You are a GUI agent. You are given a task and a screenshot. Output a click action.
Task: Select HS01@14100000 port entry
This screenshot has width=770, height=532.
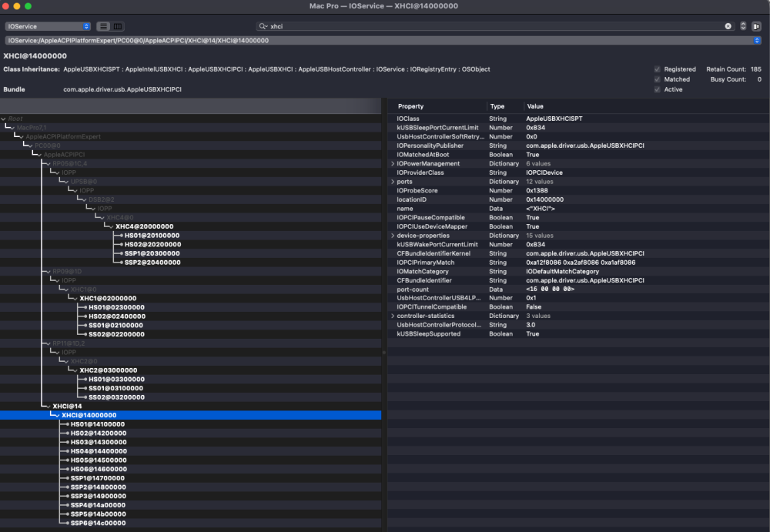point(98,424)
